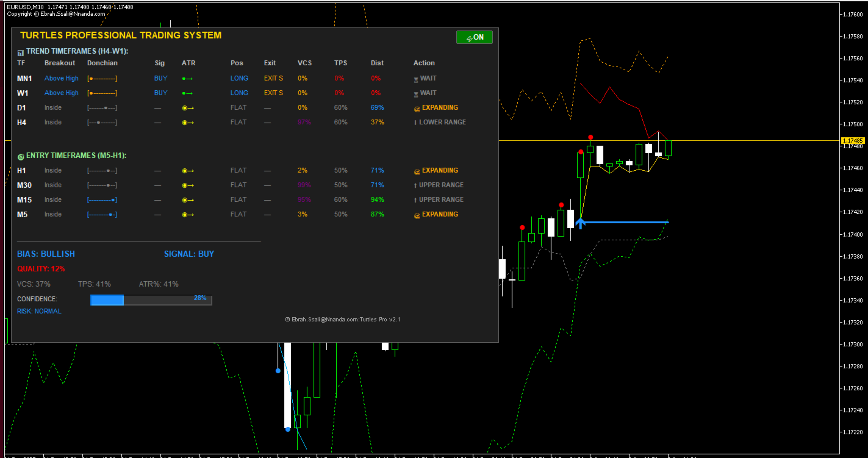Click the 94% Dist value in M15 row

coord(377,199)
